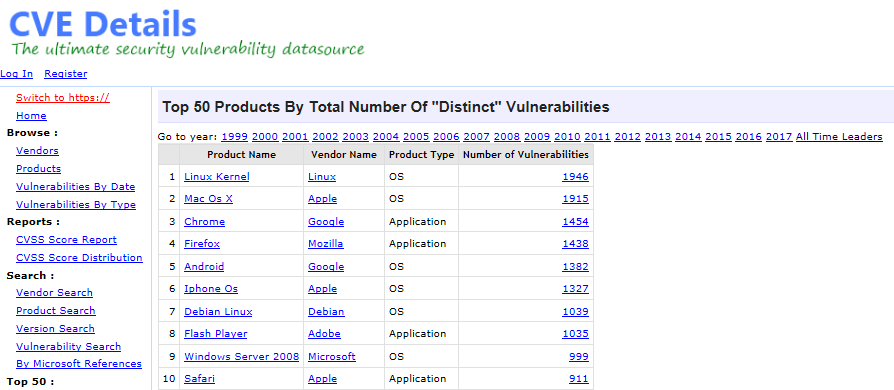View 1946 Linux Kernel vulnerabilities

(575, 177)
